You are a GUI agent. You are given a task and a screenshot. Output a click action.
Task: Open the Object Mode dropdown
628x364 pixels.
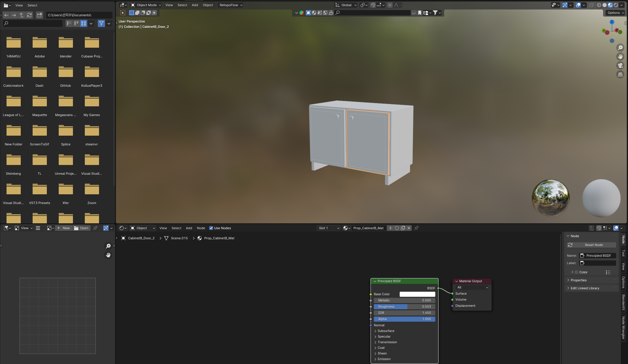146,5
